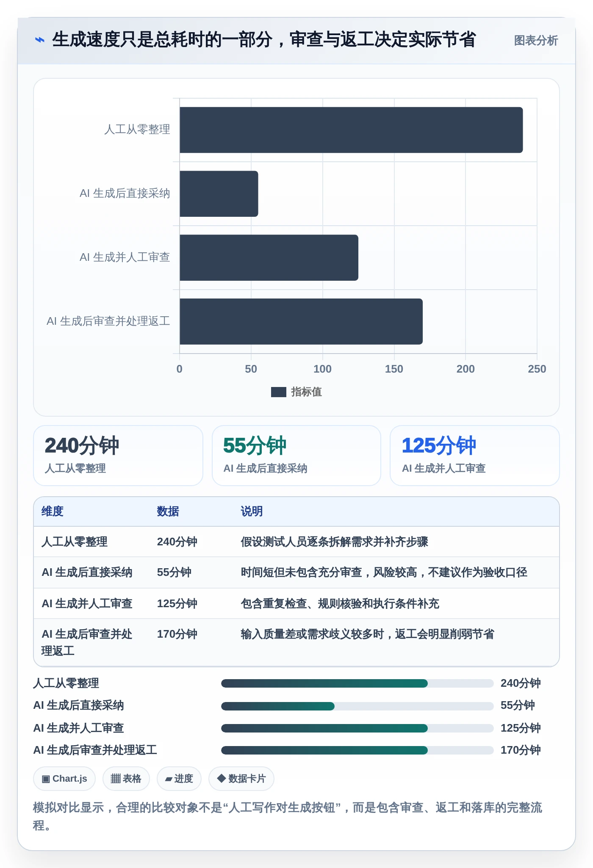Click the 表格 tag chip

click(126, 779)
